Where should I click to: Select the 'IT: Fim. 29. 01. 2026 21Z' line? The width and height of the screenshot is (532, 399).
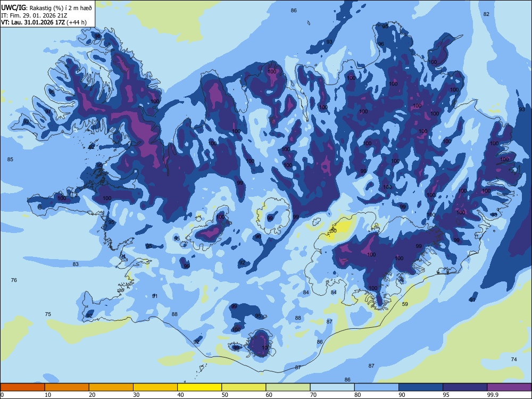pyautogui.click(x=34, y=15)
